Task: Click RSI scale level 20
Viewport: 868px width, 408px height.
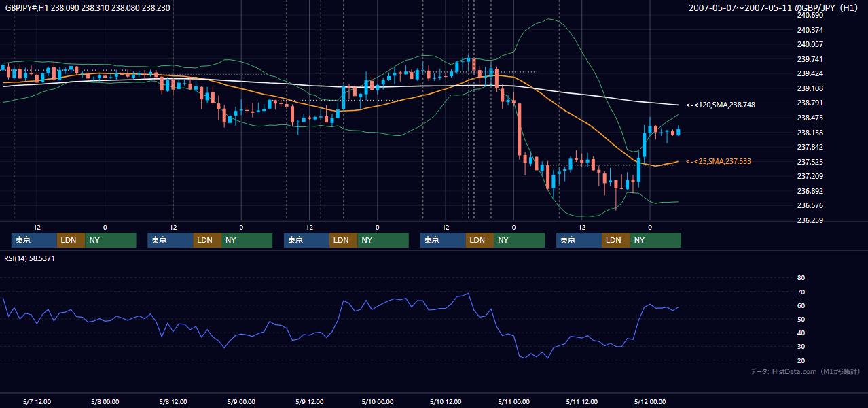Action: pyautogui.click(x=801, y=360)
